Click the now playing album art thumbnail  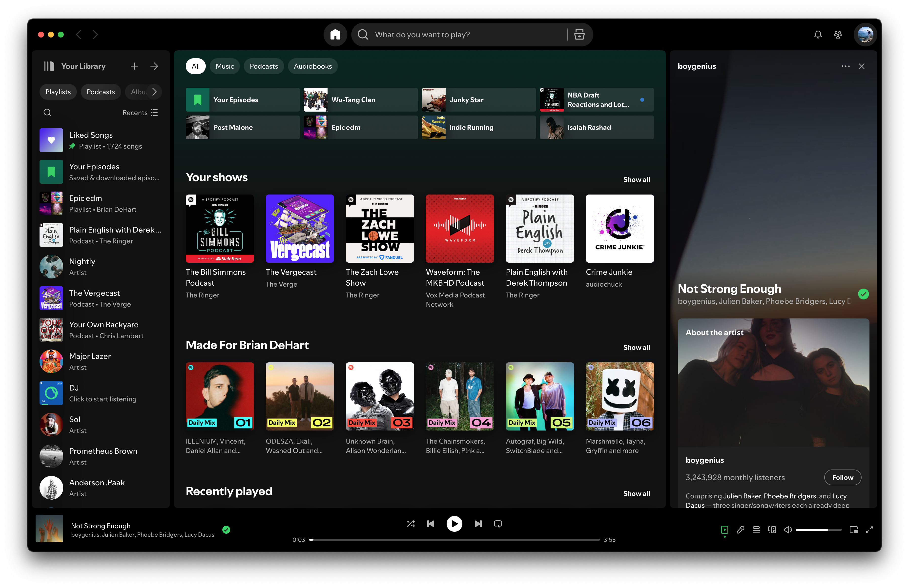coord(49,529)
